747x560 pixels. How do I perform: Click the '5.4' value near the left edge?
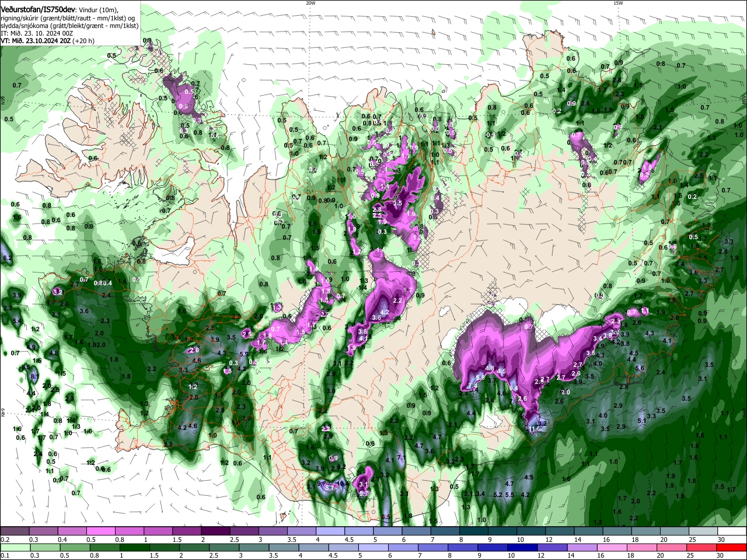(x=17, y=321)
